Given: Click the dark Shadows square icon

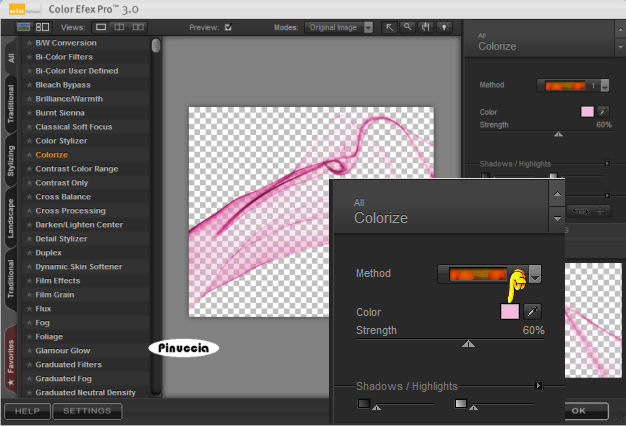Looking at the screenshot, I should [364, 403].
